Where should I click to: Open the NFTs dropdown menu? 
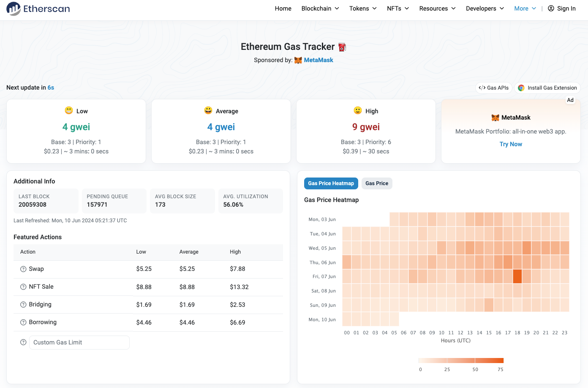pyautogui.click(x=398, y=8)
